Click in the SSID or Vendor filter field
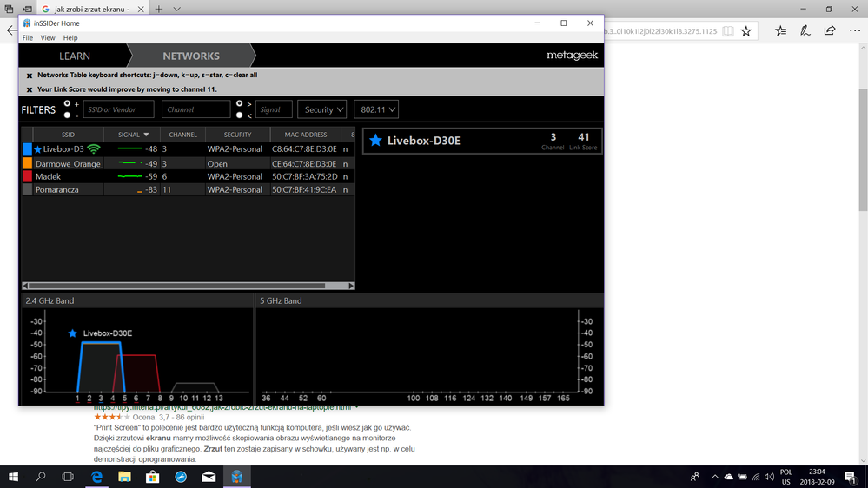 click(118, 109)
